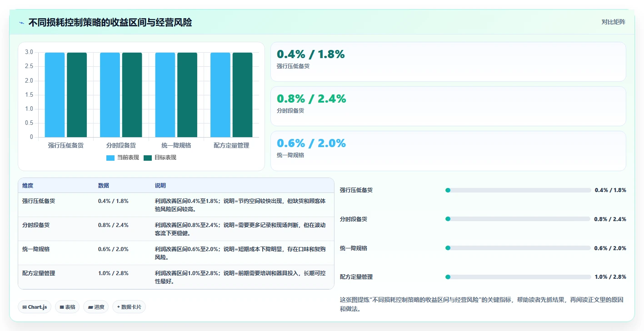Click the 分时段备货 chart axis label
644x331 pixels.
[121, 145]
